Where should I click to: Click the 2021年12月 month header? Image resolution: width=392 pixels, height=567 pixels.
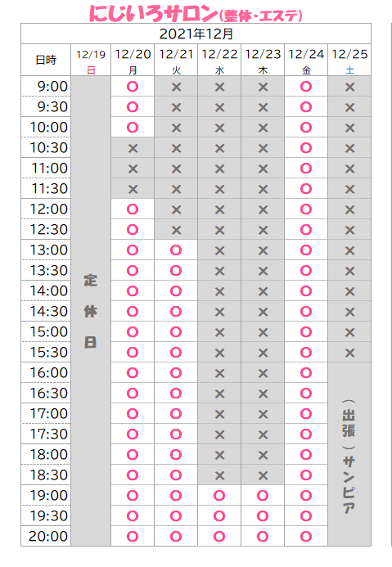click(x=196, y=34)
